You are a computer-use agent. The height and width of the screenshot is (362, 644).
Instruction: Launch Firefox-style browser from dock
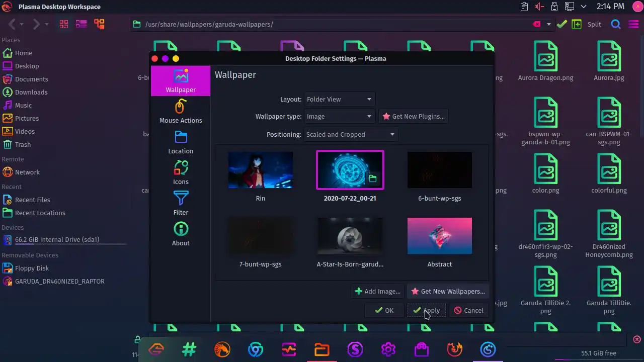(x=455, y=349)
